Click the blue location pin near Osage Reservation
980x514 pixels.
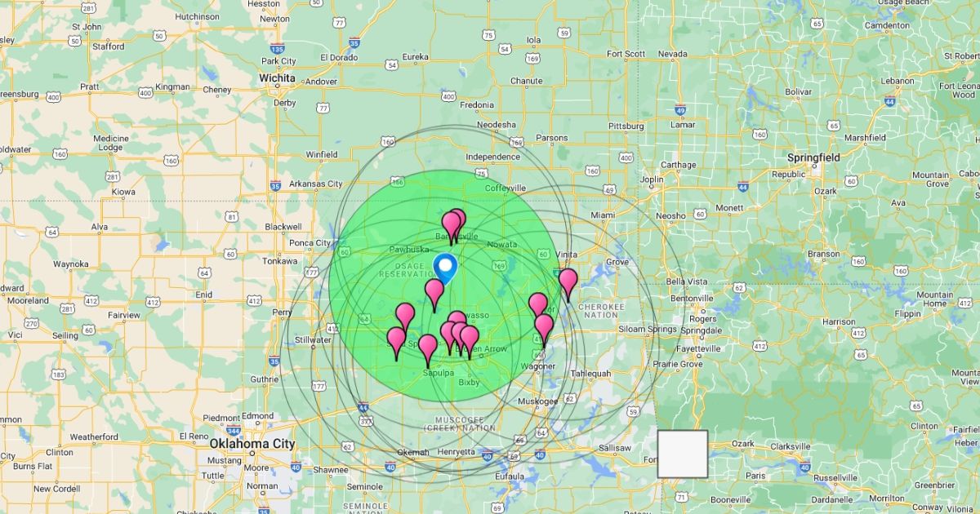(445, 268)
